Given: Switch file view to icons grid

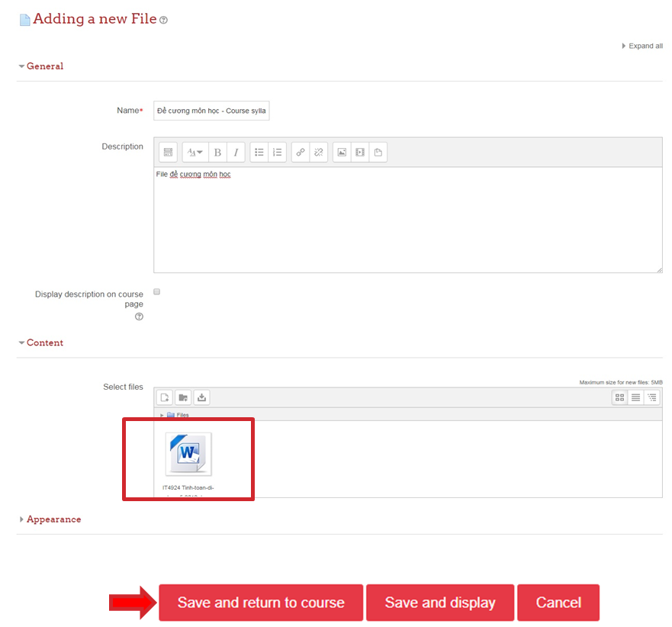Looking at the screenshot, I should pos(619,397).
